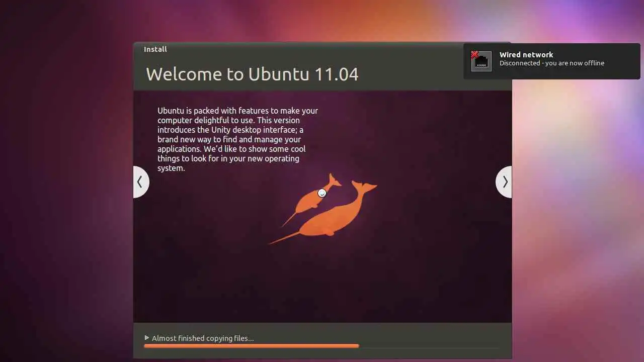Click 'Disconnected - you are now offline' text
Screen dimensions: 644x362
click(552, 63)
